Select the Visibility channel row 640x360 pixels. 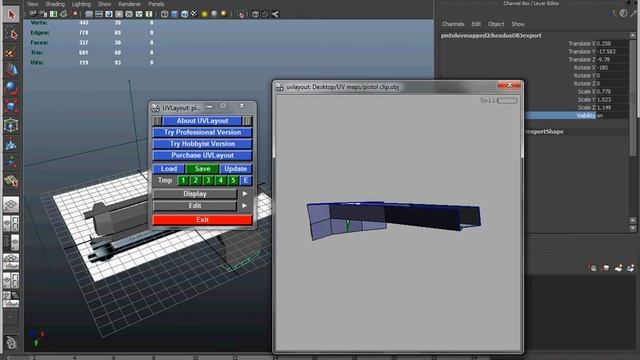click(576, 116)
